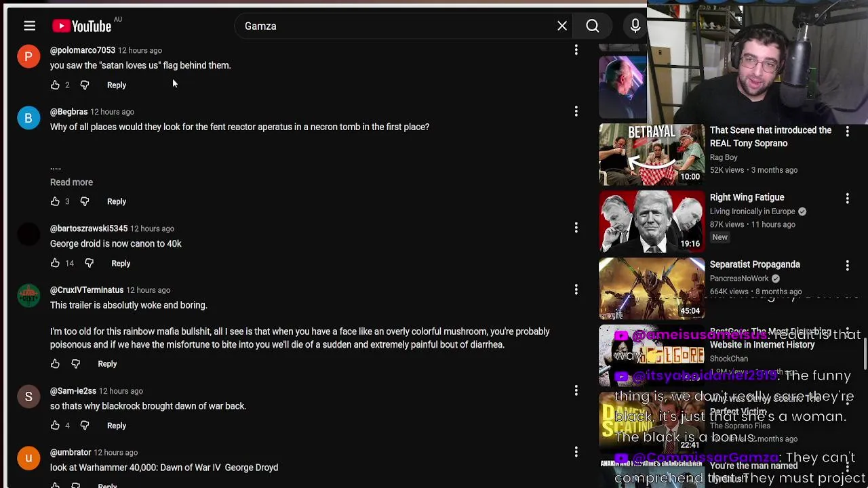The width and height of the screenshot is (868, 488).
Task: Open options menu for @Begbras comment
Action: 576,111
